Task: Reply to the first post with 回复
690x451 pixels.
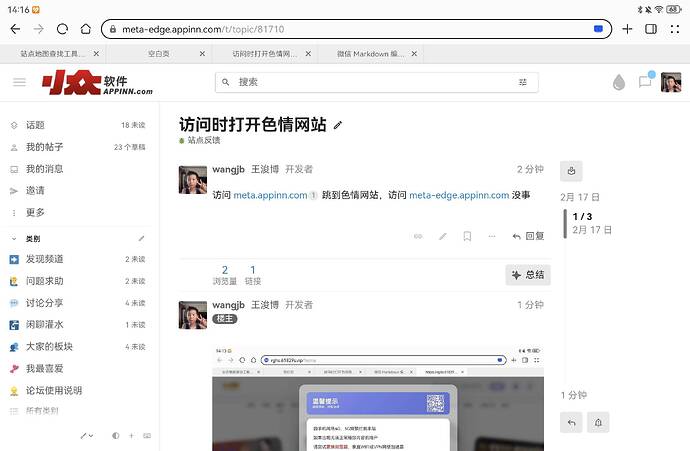Action: coord(528,236)
